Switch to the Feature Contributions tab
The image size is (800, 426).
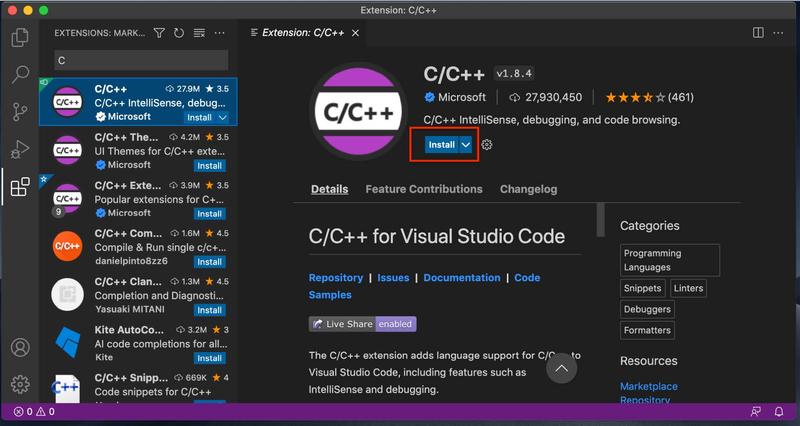(x=423, y=189)
